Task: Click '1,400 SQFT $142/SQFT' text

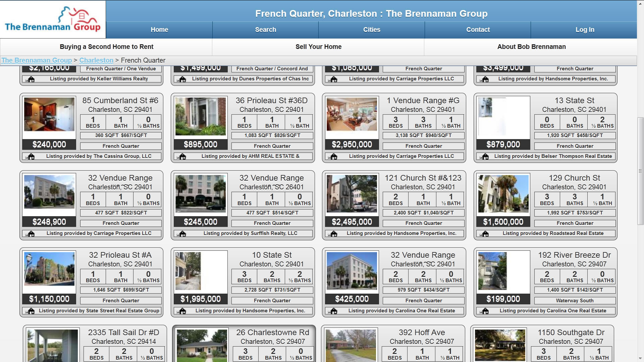Action: pyautogui.click(x=575, y=290)
